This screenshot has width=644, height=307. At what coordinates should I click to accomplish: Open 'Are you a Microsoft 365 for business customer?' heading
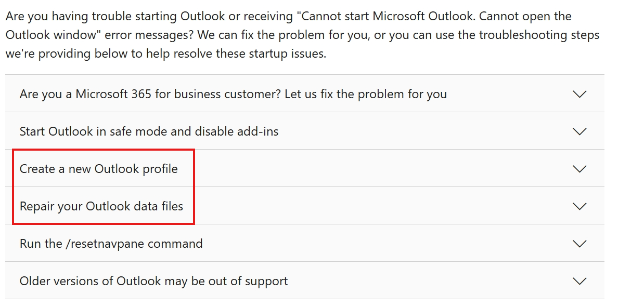pyautogui.click(x=233, y=94)
